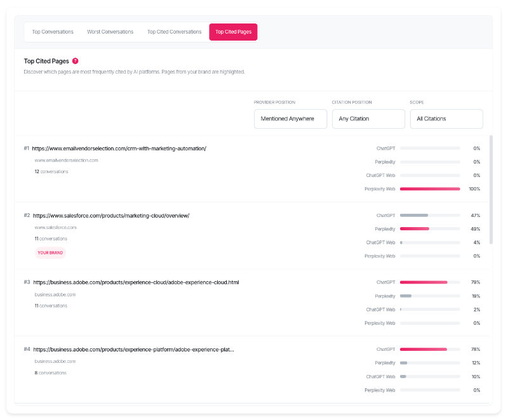Click the Top Cited Pages section heading
Viewport: 508px width, 420px height.
[x=46, y=61]
